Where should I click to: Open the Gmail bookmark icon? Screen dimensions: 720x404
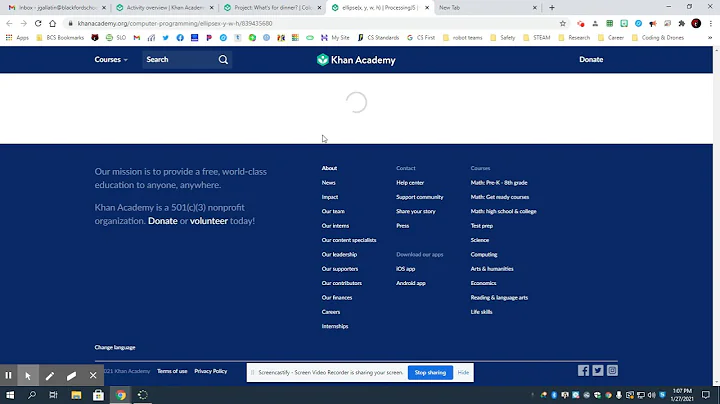click(137, 38)
